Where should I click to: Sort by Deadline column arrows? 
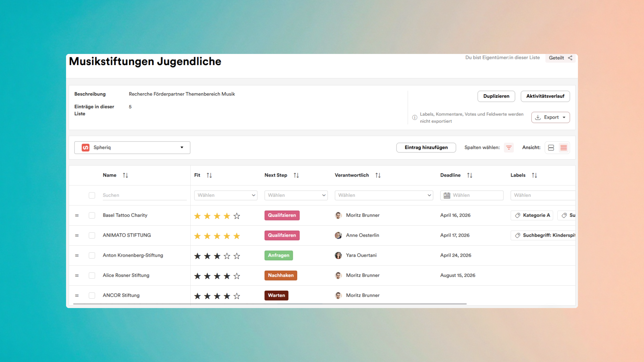click(470, 175)
